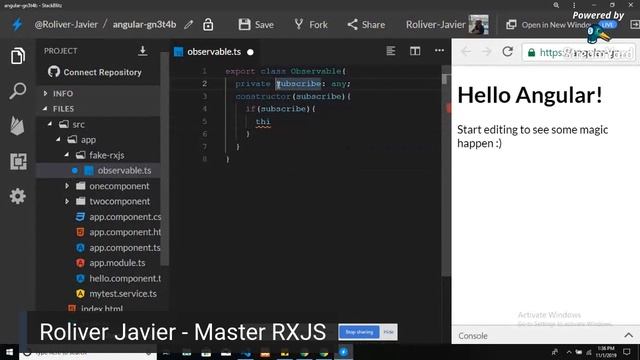
Task: Download the project via download icon
Action: click(x=142, y=51)
